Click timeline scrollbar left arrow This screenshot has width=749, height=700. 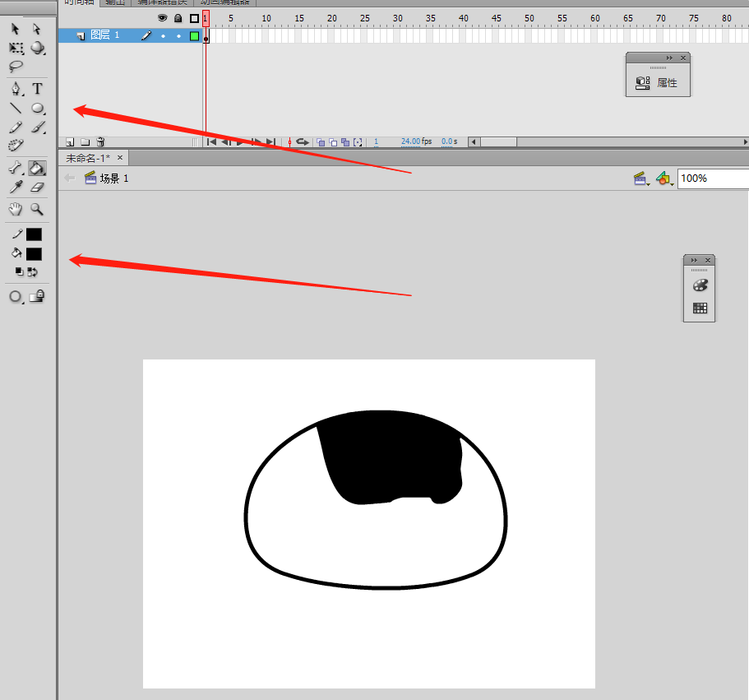point(474,142)
